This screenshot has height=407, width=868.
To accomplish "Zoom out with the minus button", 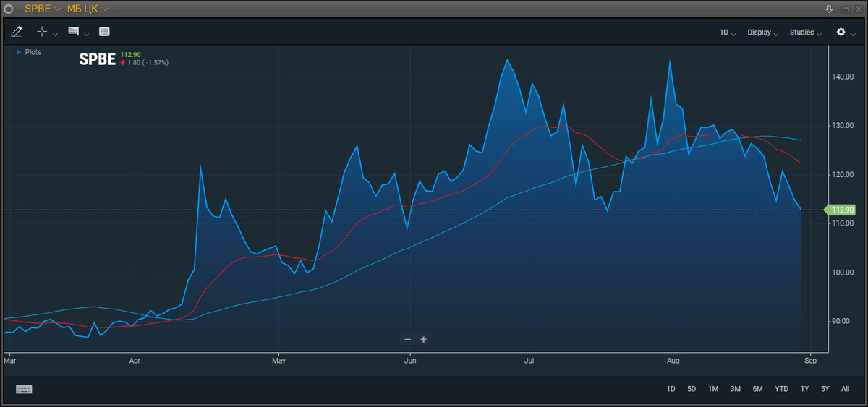I will click(407, 339).
